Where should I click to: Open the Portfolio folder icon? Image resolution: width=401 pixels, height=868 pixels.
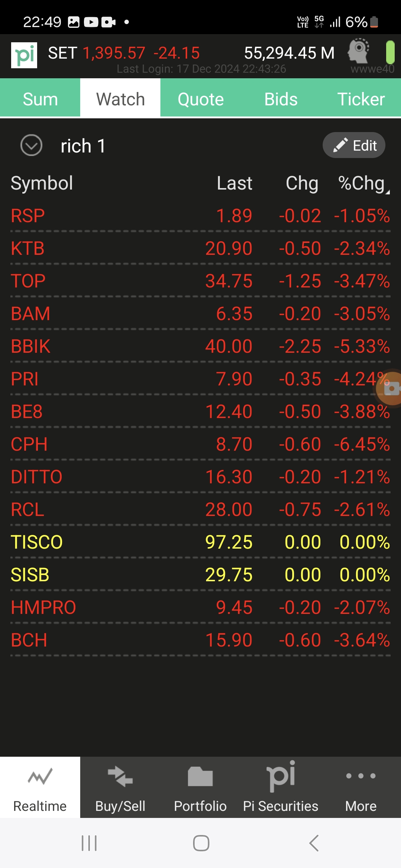[200, 776]
